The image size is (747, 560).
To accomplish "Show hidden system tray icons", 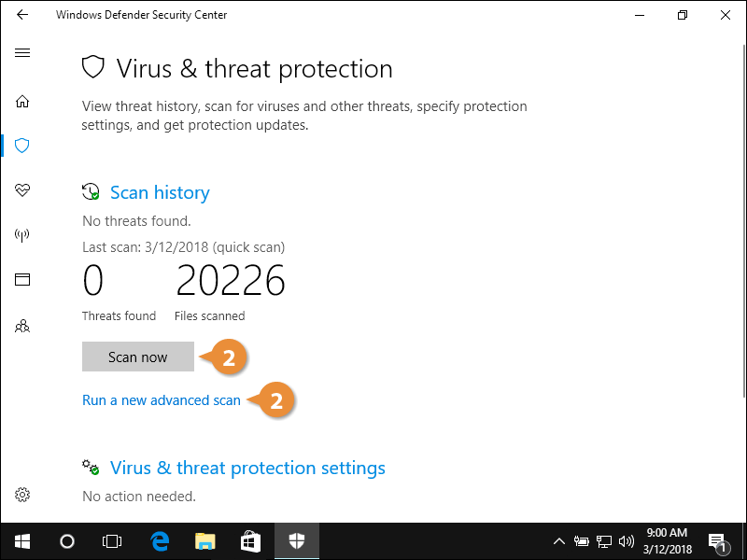I will (x=559, y=540).
